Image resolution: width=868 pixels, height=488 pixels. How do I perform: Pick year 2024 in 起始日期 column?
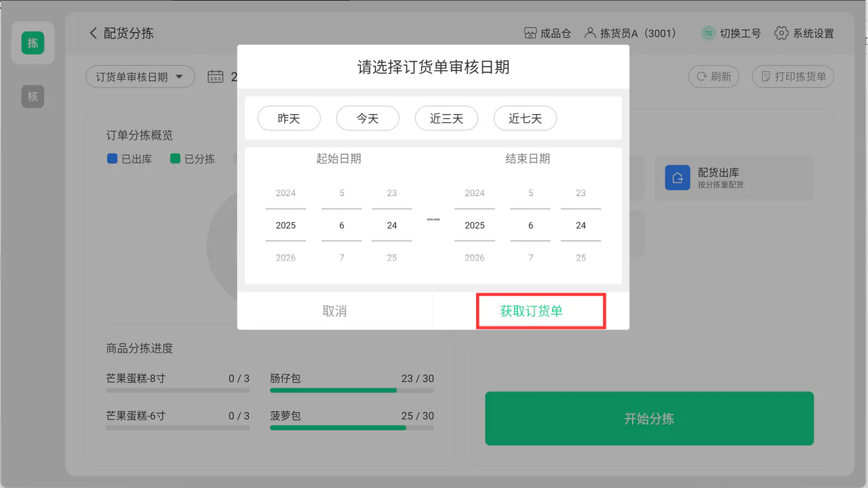(x=285, y=193)
